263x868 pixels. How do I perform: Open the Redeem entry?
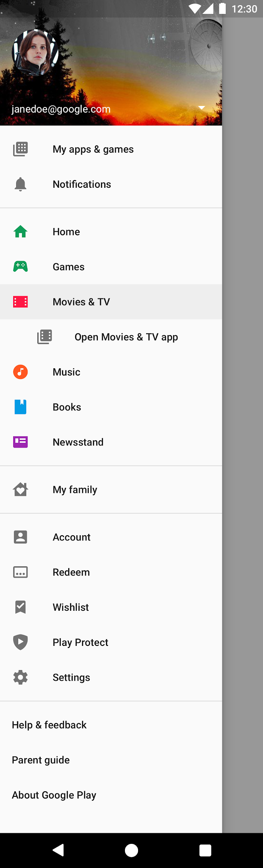[111, 572]
